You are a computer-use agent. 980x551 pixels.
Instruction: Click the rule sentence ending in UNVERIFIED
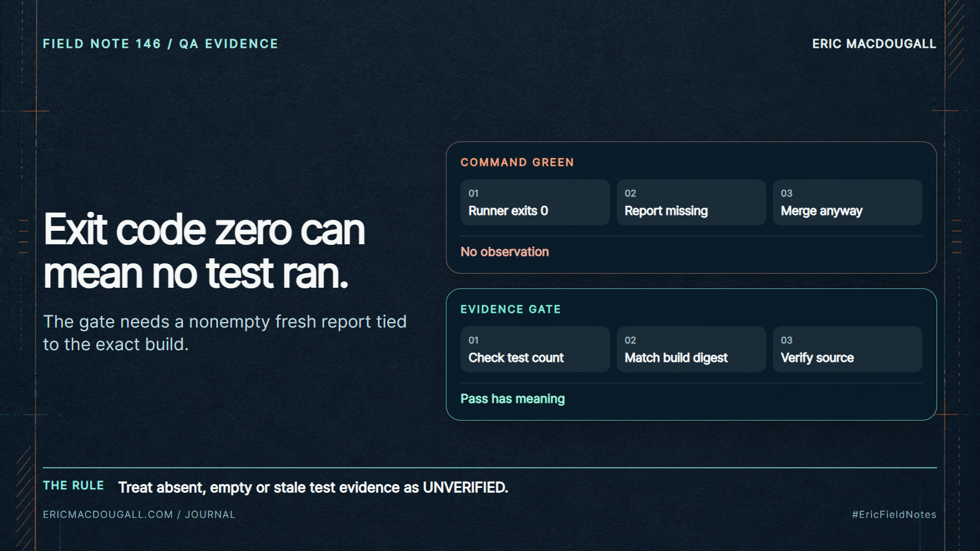pos(313,487)
